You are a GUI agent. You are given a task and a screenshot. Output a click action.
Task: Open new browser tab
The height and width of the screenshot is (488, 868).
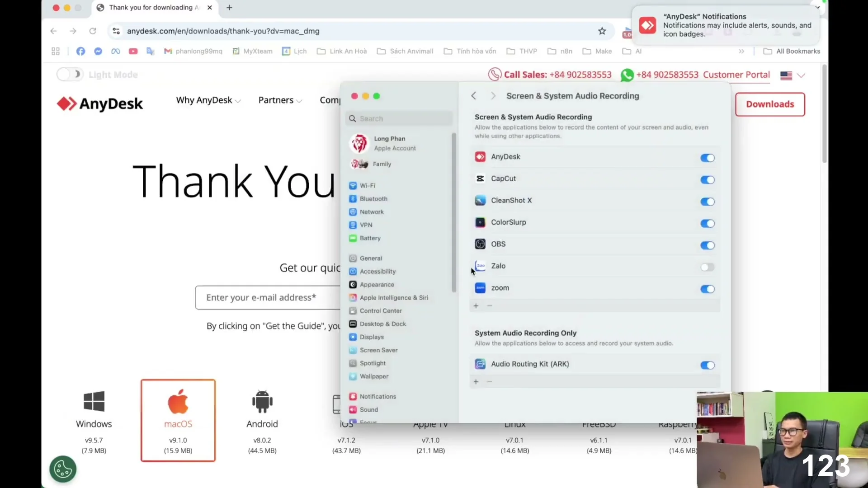[229, 8]
